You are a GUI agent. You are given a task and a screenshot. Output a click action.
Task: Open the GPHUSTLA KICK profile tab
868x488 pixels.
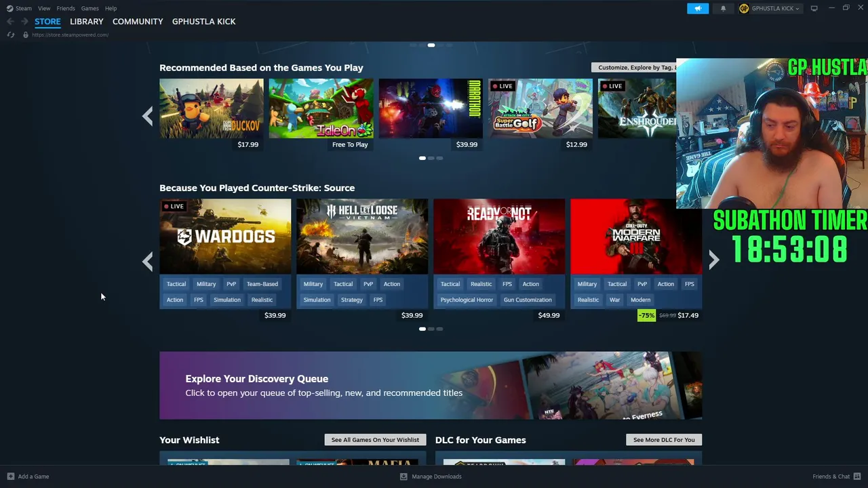(x=204, y=22)
